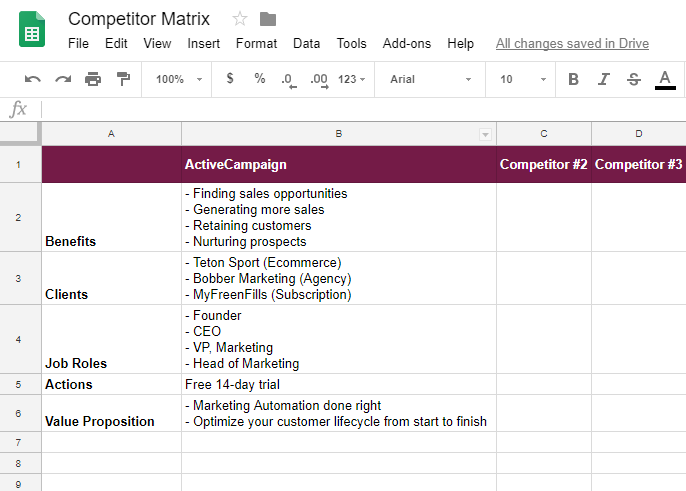Select row 1 header
This screenshot has height=491, width=686.
point(21,165)
